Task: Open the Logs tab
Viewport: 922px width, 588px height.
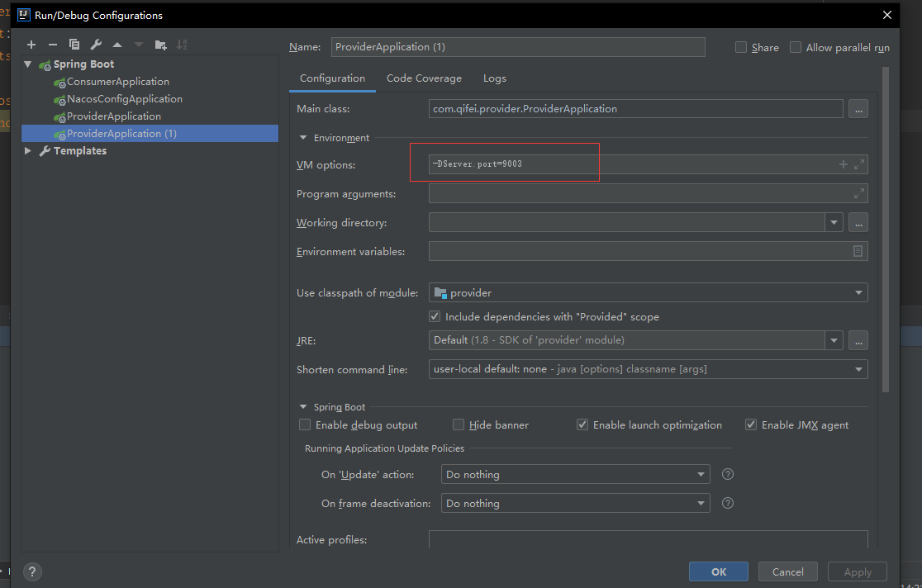Action: [x=495, y=78]
